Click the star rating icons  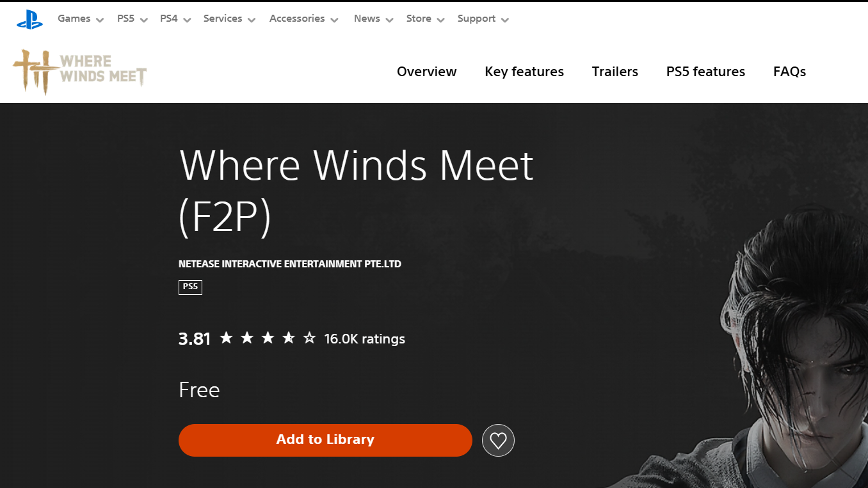268,338
